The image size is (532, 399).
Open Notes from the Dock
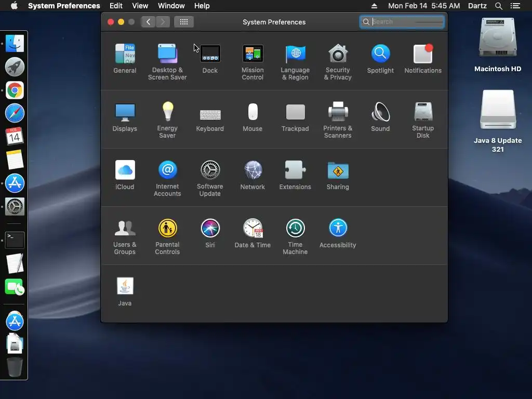(15, 159)
